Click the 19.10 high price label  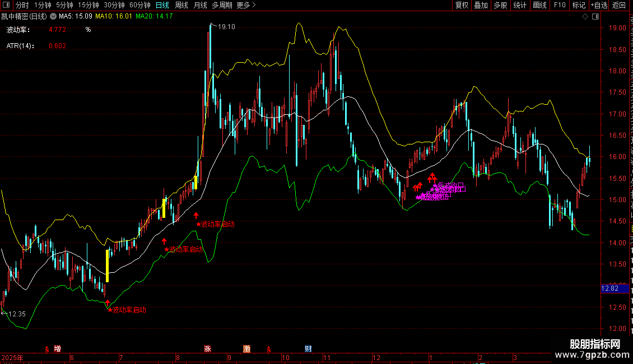pyautogui.click(x=226, y=27)
